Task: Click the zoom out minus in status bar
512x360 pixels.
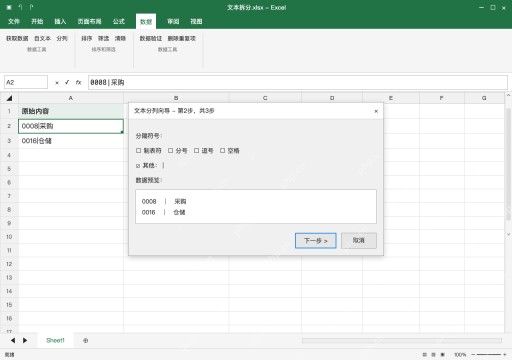Action: coord(473,355)
